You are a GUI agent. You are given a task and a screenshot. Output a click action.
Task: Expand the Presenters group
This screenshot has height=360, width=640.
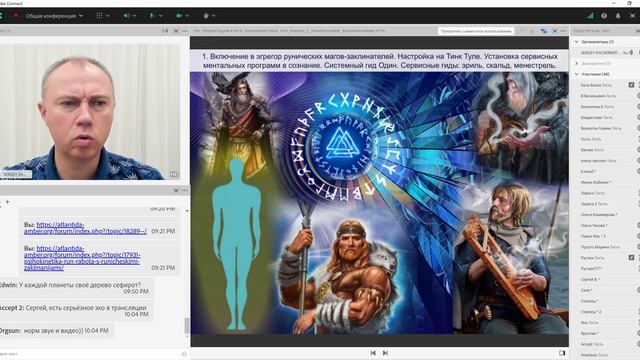point(577,63)
